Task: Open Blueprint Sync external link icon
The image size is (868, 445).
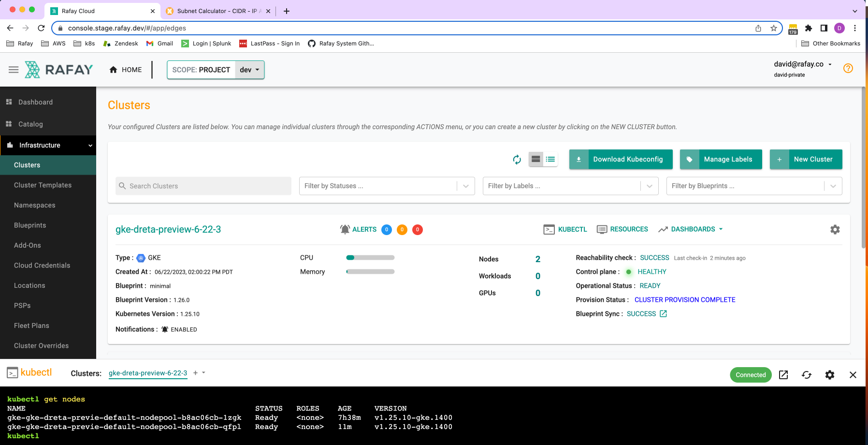Action: [664, 314]
